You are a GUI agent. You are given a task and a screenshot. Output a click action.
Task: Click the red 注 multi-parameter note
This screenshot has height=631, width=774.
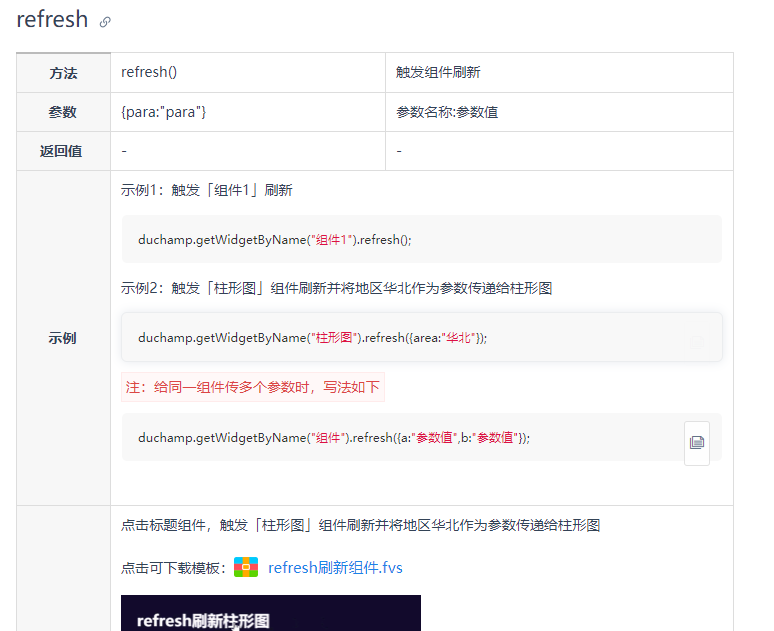(x=253, y=387)
